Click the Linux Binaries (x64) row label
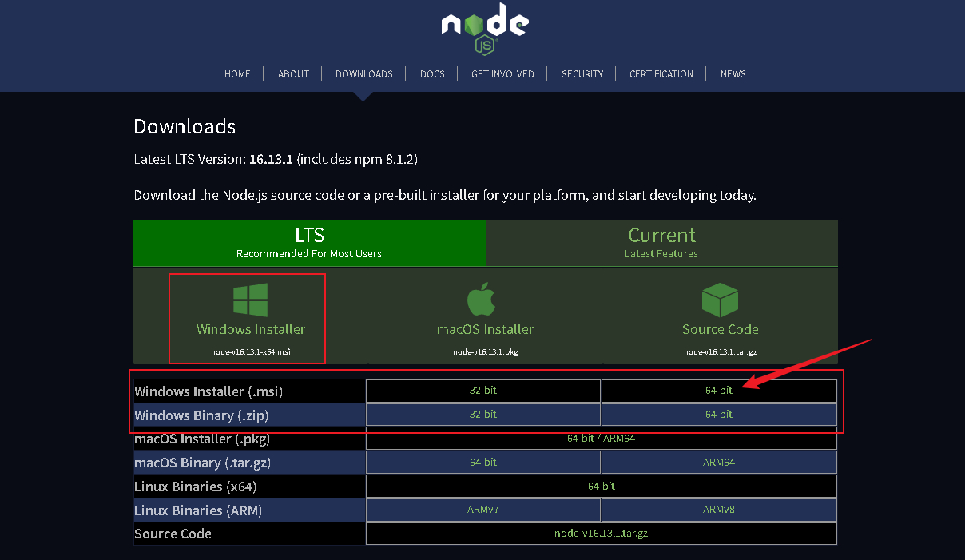This screenshot has height=560, width=965. click(195, 487)
